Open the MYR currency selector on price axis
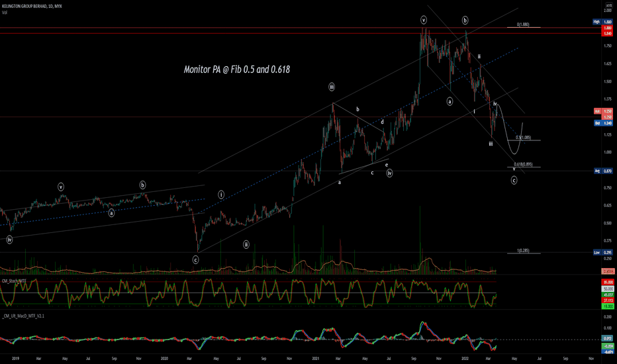The width and height of the screenshot is (617, 364). point(609,6)
